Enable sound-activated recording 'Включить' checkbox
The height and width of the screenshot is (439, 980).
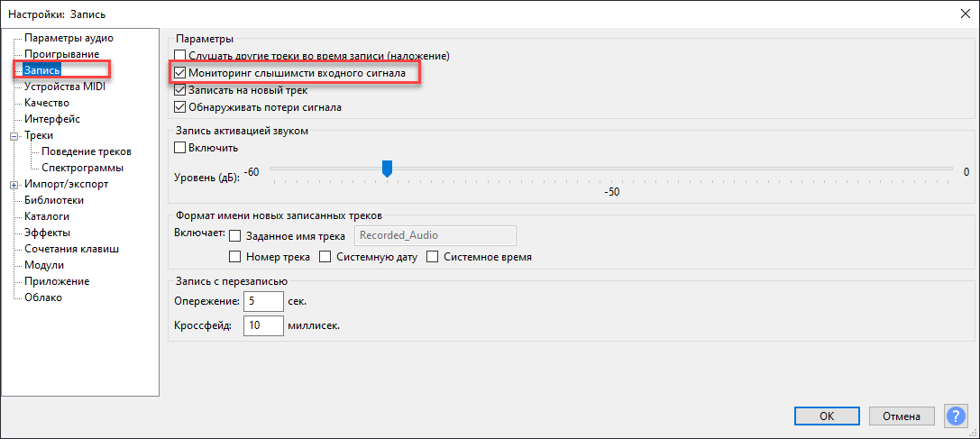coord(180,148)
